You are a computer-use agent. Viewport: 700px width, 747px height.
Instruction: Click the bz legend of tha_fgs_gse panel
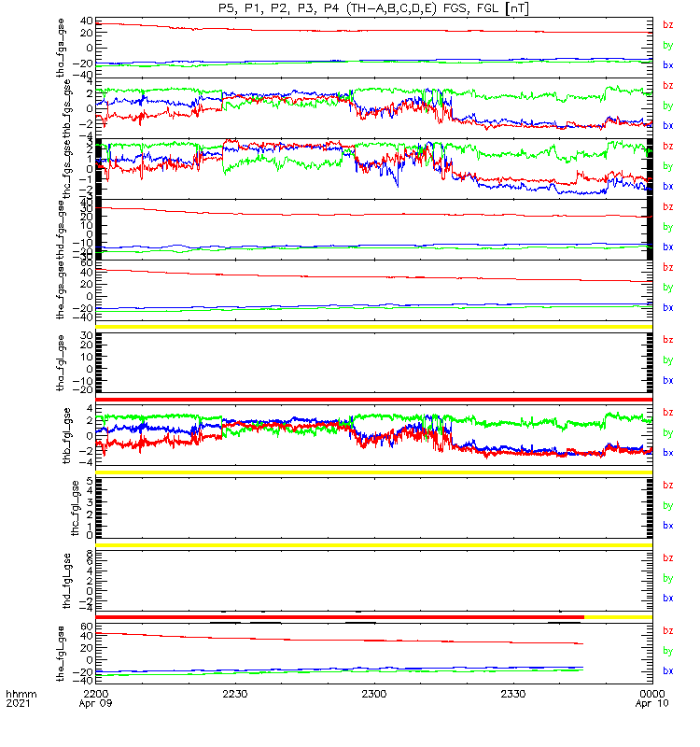click(668, 25)
